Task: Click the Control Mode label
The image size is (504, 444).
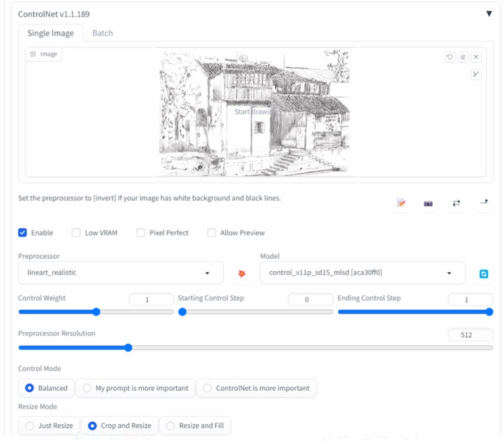Action: (40, 368)
